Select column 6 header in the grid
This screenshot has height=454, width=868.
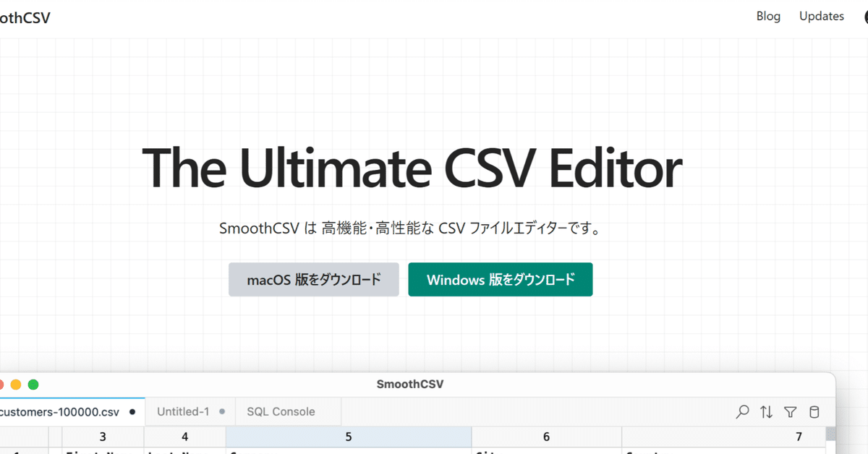coord(546,437)
